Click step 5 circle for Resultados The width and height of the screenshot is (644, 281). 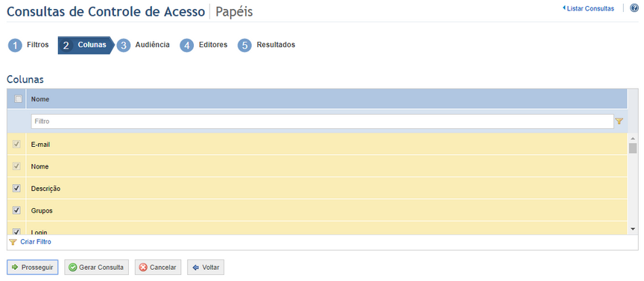[244, 45]
